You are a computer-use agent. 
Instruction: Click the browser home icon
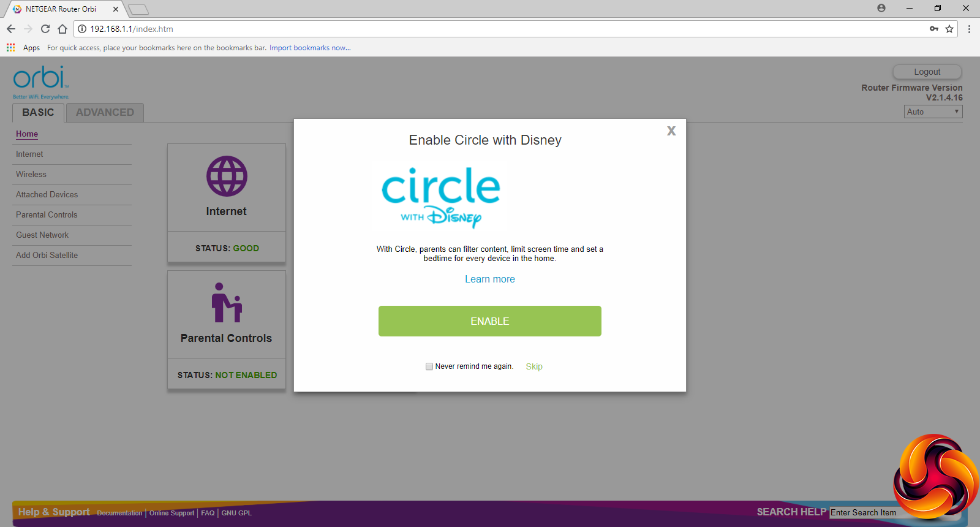pyautogui.click(x=62, y=29)
